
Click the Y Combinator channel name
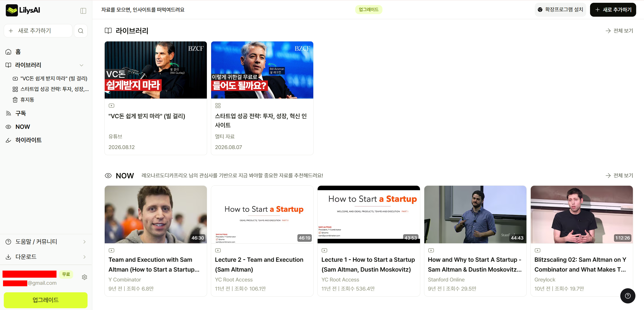(125, 280)
